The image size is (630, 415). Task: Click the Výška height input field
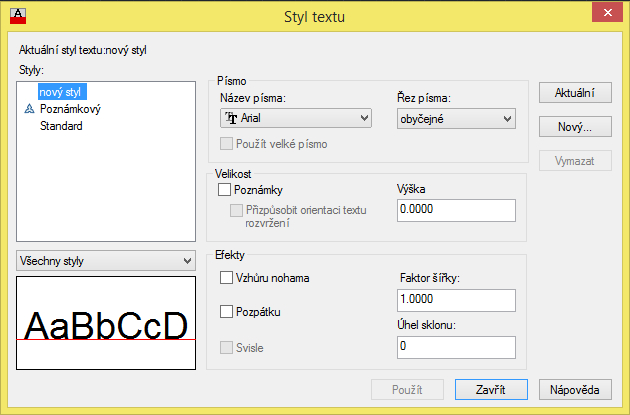pyautogui.click(x=456, y=210)
